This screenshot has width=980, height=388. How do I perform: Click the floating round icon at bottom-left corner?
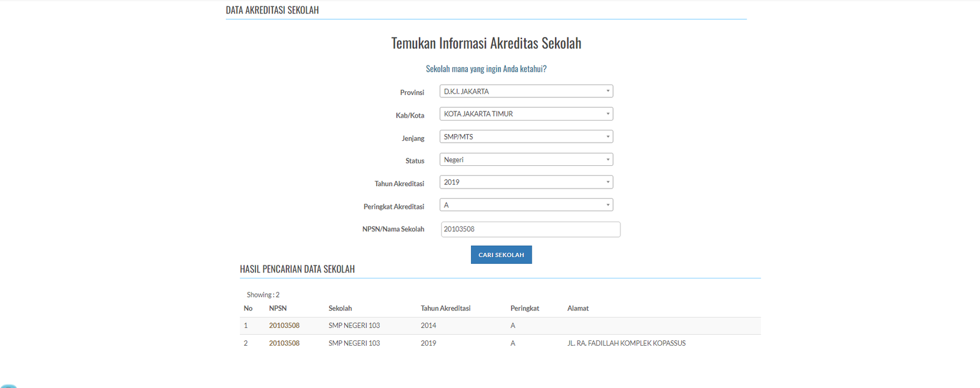[9, 385]
